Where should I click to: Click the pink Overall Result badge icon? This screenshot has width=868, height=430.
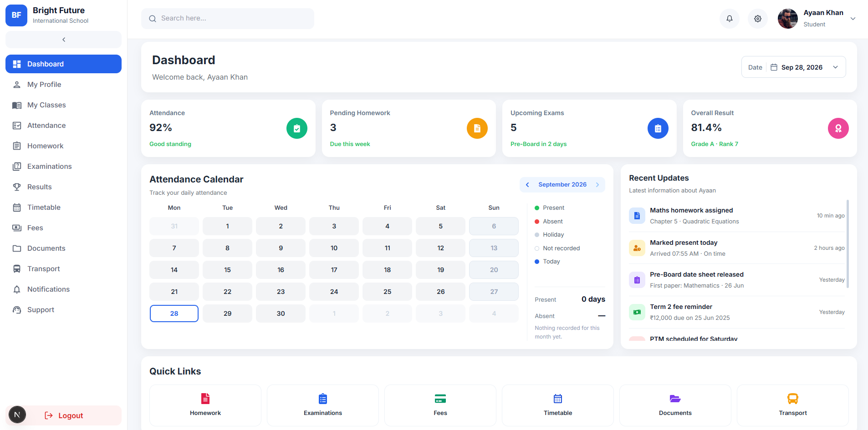point(838,128)
